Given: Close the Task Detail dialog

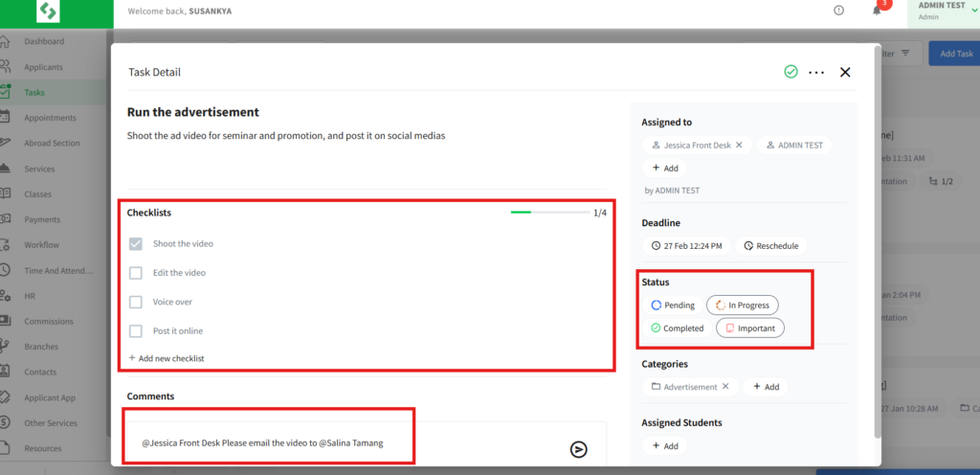Looking at the screenshot, I should click(845, 72).
